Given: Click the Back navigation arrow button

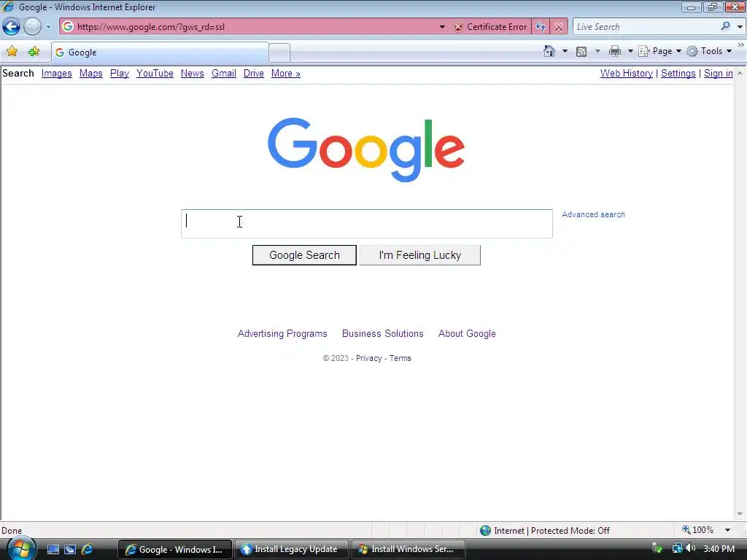Looking at the screenshot, I should pyautogui.click(x=12, y=27).
